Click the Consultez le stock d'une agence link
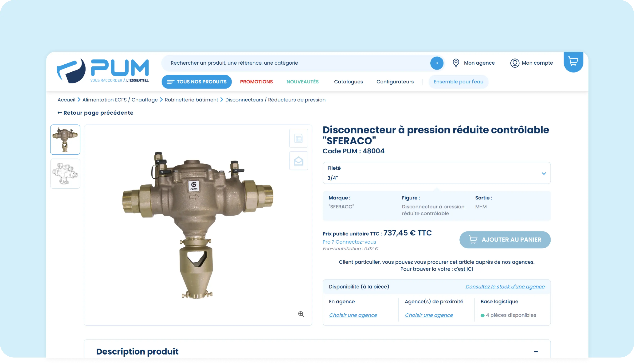Screen dimensions: 634x364 point(505,287)
